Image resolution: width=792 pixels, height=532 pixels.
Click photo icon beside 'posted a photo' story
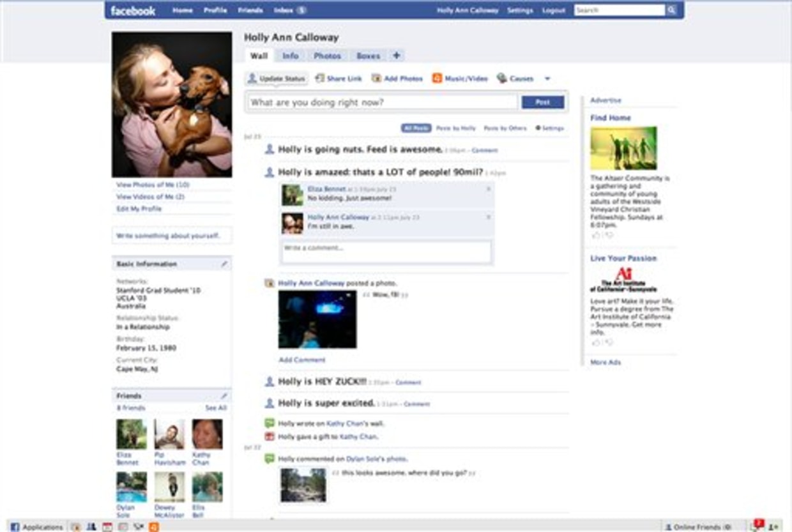270,283
